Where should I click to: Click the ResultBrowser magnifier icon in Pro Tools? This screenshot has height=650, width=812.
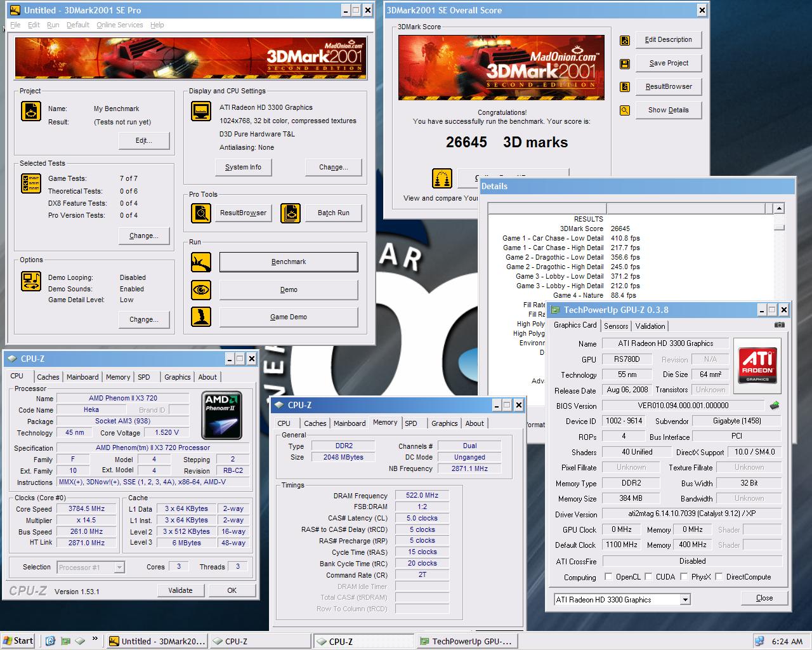click(201, 213)
